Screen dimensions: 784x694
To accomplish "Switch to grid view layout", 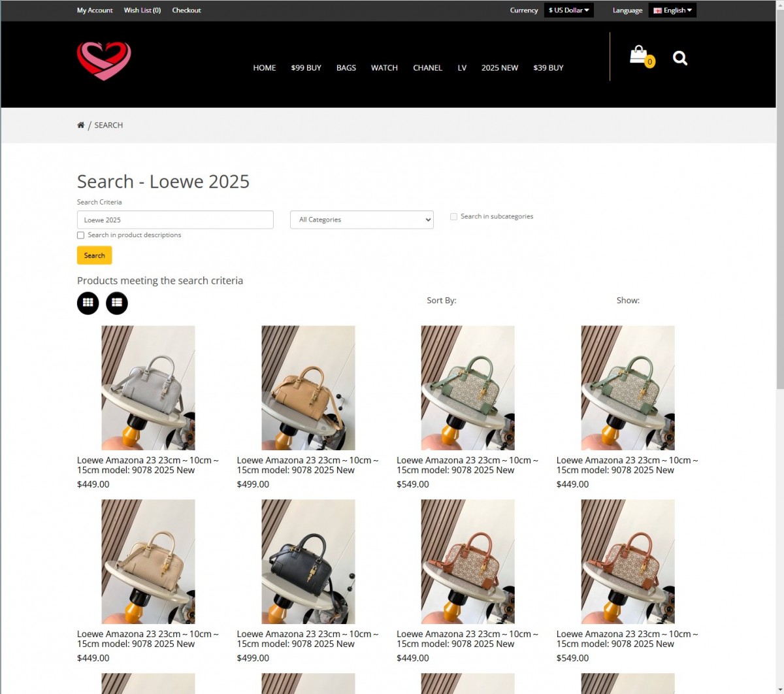I will pos(88,303).
